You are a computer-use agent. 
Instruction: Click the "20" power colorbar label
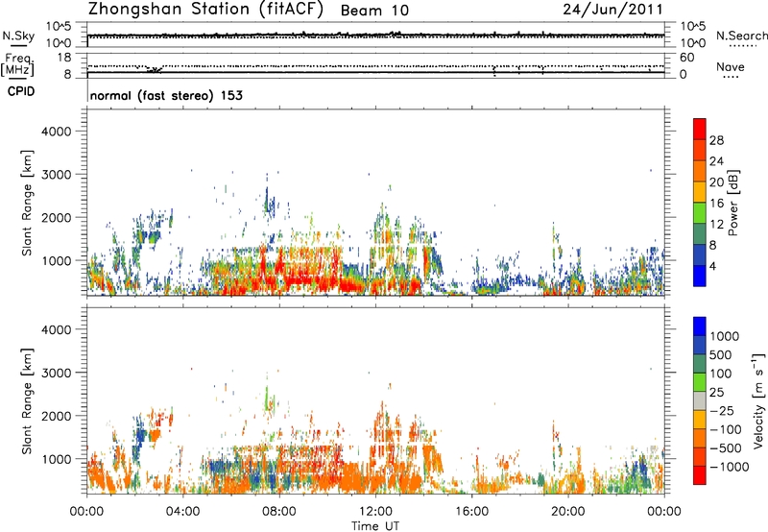tap(716, 182)
